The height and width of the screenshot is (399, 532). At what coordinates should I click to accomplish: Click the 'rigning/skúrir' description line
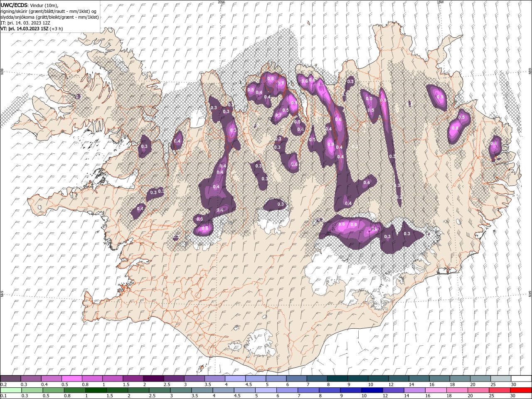coord(49,11)
